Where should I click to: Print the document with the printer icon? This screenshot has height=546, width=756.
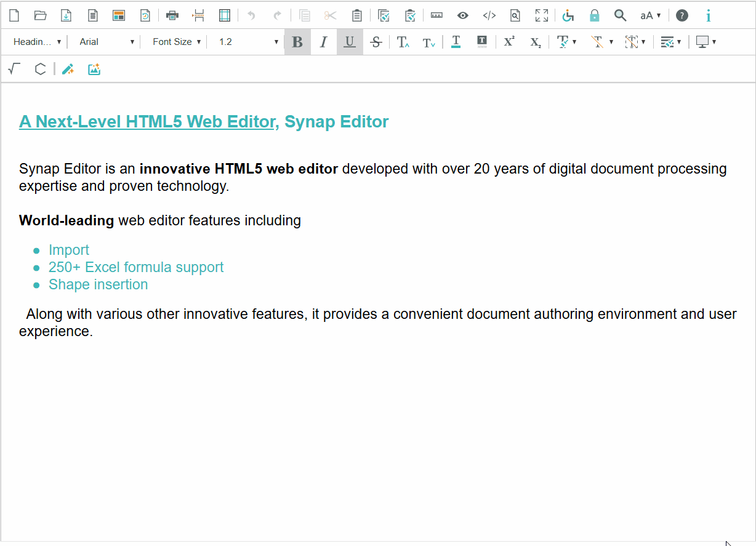pyautogui.click(x=172, y=15)
